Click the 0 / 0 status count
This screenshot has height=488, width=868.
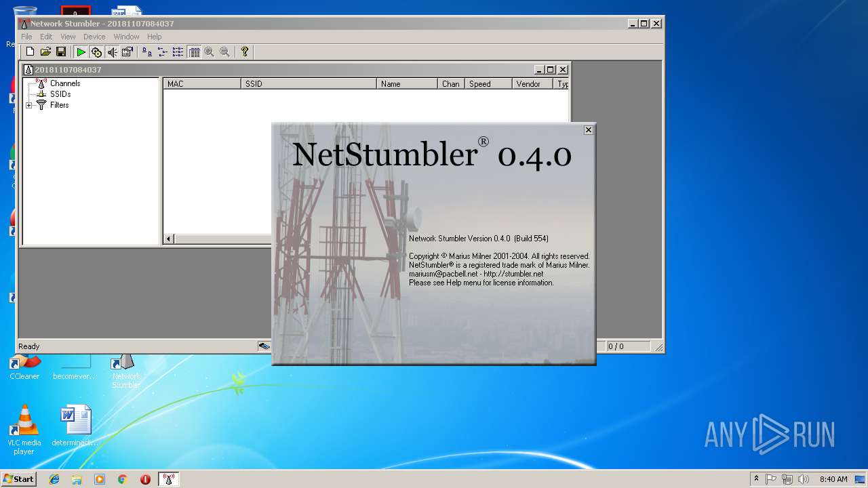tap(616, 346)
